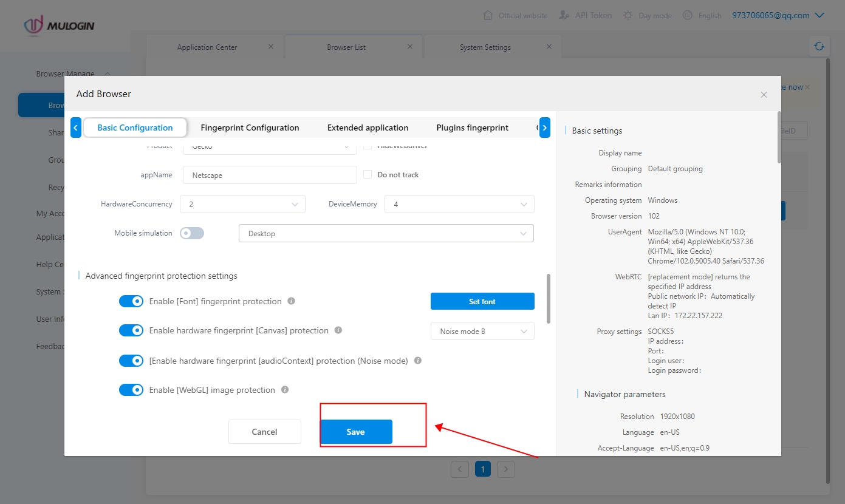Check the Do not track checkbox
845x504 pixels.
pos(368,175)
